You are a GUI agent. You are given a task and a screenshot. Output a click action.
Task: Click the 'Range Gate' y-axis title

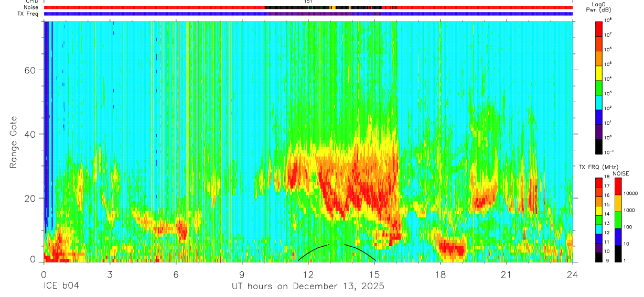(x=13, y=141)
